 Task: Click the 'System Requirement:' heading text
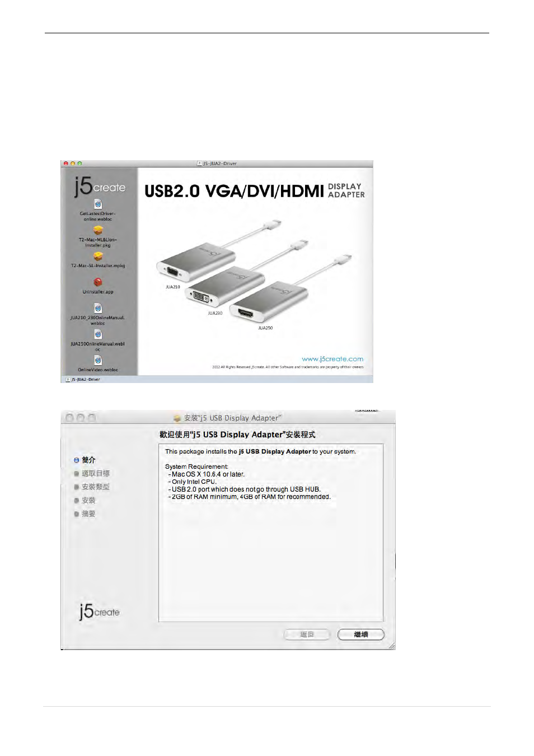click(x=196, y=466)
